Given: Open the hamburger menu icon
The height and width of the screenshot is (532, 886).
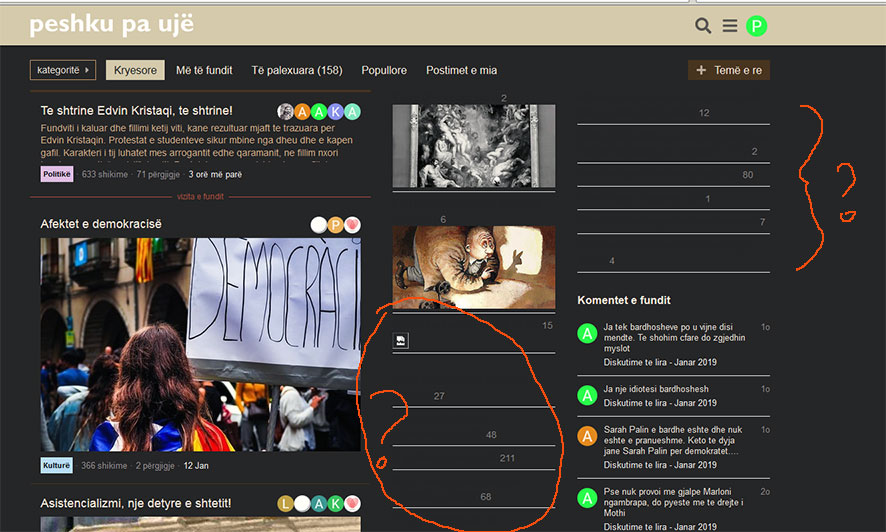Looking at the screenshot, I should click(x=730, y=26).
